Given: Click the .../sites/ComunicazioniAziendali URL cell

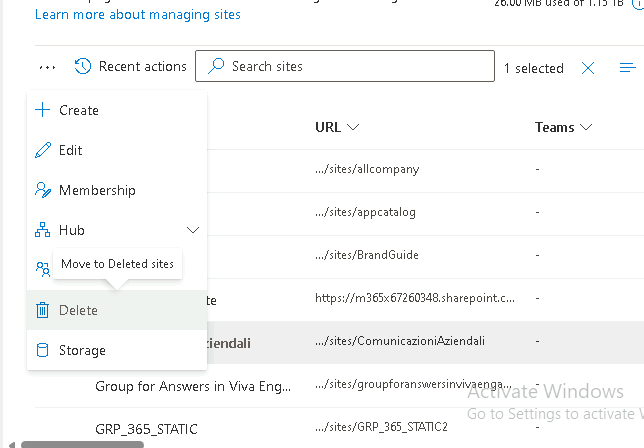Looking at the screenshot, I should [400, 341].
